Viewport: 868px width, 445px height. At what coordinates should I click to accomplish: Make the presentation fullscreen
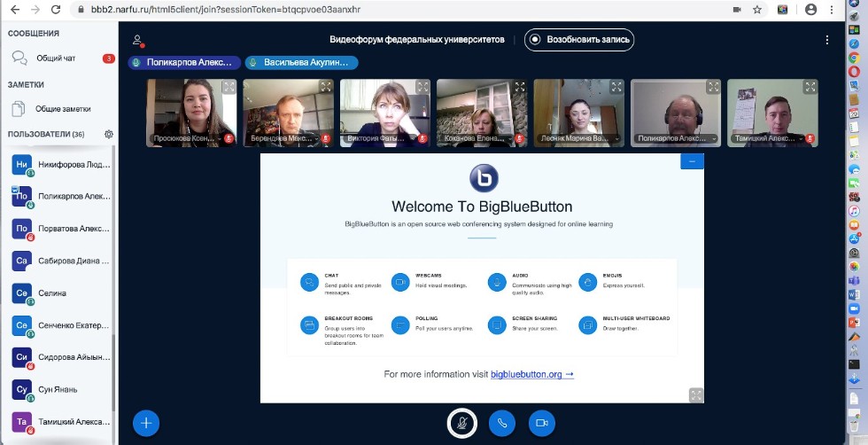click(695, 395)
